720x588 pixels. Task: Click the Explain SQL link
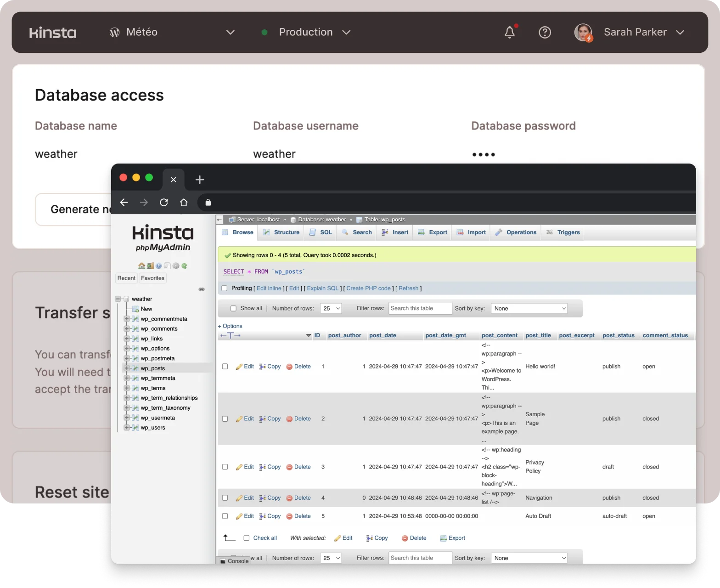coord(322,288)
